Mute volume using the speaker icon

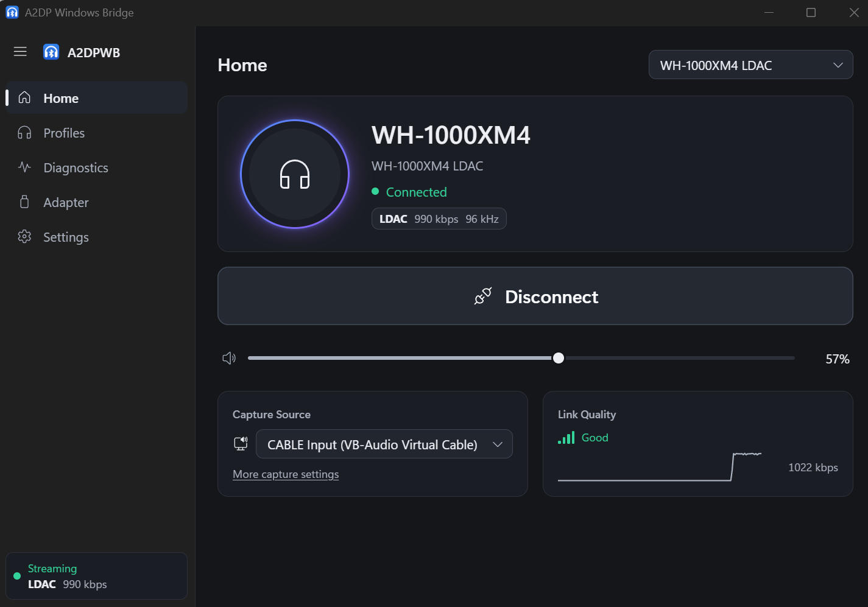coord(229,358)
